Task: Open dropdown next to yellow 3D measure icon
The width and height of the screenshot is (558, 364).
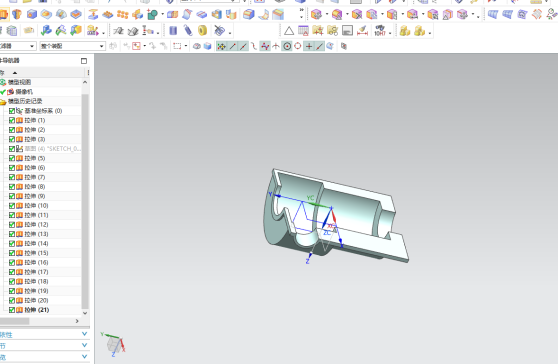Action: [x=104, y=33]
